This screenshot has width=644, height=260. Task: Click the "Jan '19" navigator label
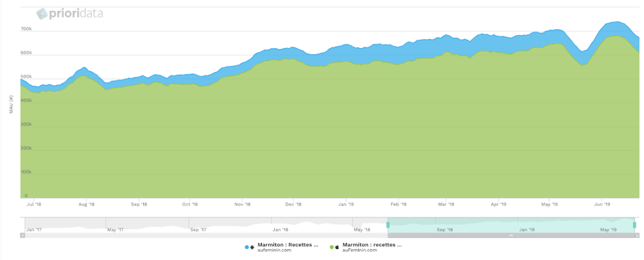pos(527,230)
